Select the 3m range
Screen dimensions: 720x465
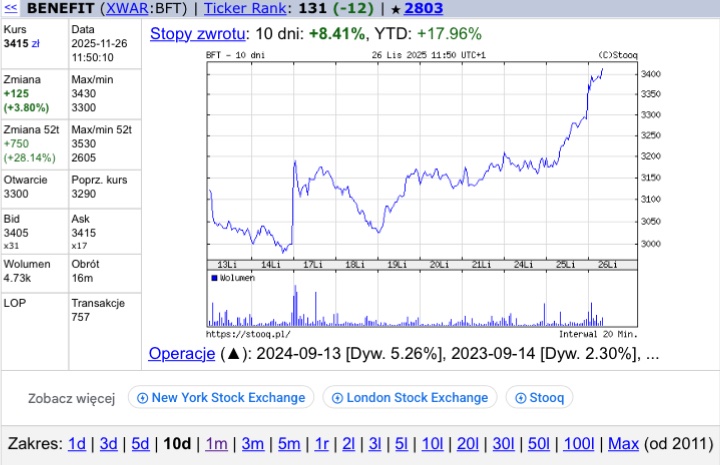[253, 444]
